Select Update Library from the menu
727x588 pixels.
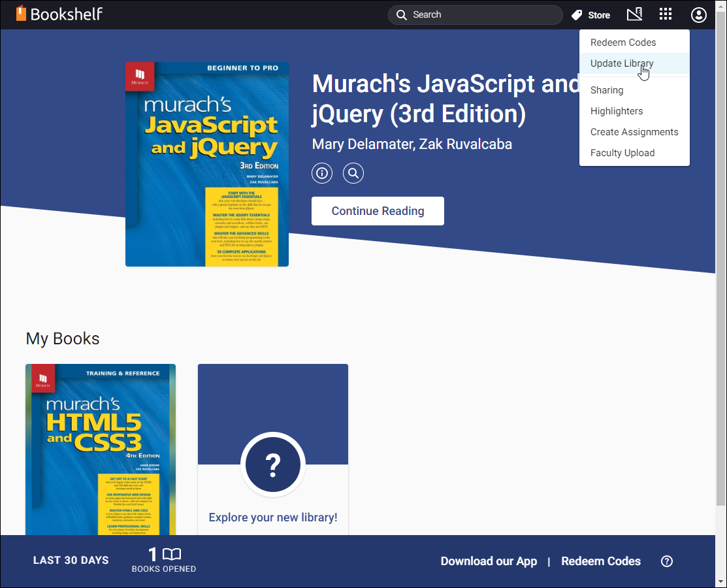(621, 63)
